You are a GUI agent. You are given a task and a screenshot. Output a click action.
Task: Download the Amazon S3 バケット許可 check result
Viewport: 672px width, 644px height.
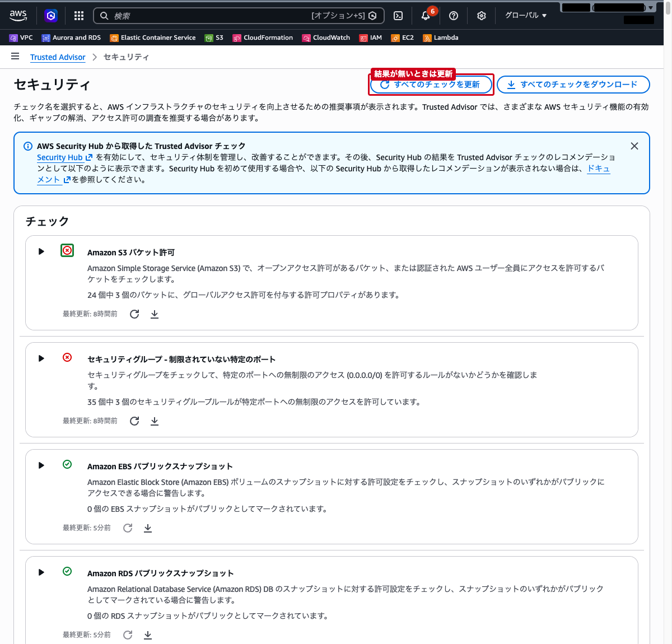(x=155, y=314)
